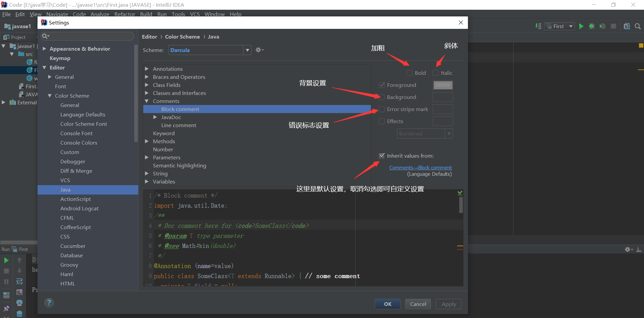This screenshot has height=318, width=644.
Task: Expand the String category
Action: coord(147,173)
